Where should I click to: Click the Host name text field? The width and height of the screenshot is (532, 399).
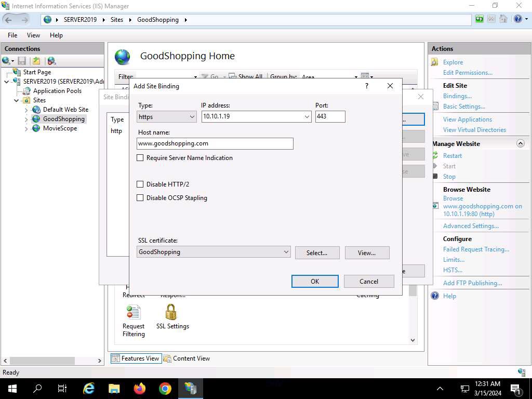click(215, 143)
